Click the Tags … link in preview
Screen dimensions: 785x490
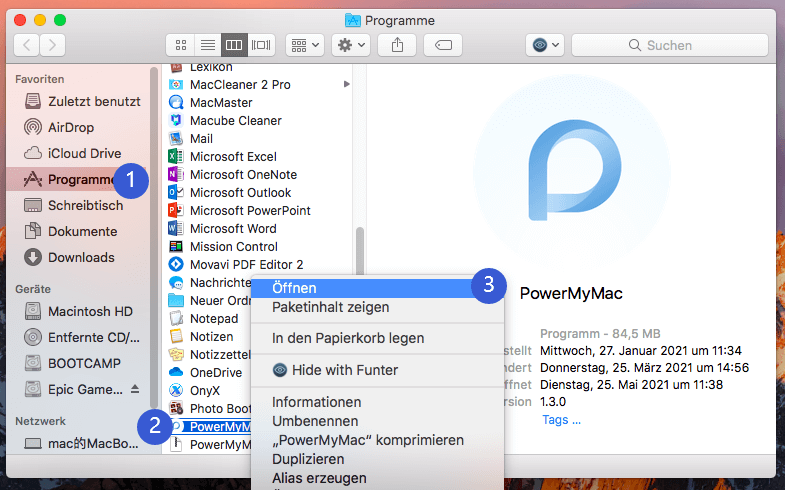561,420
